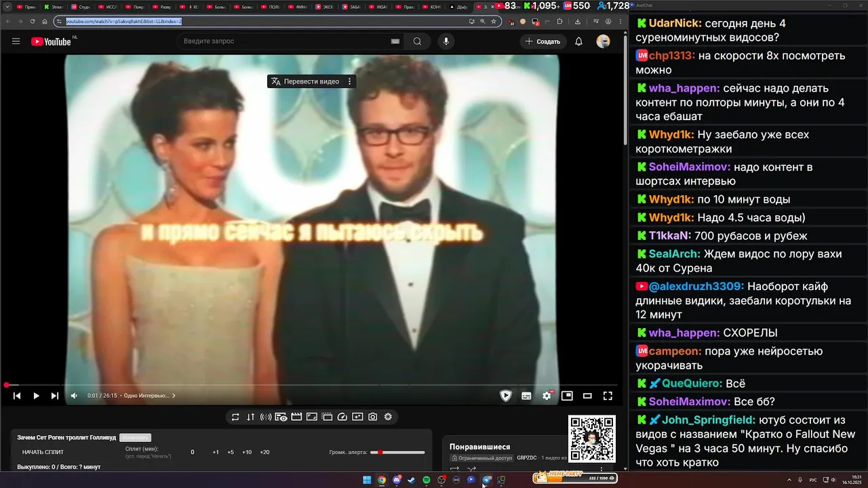Toggle subtitles on the player
Viewport: 868px width, 488px height.
[526, 396]
